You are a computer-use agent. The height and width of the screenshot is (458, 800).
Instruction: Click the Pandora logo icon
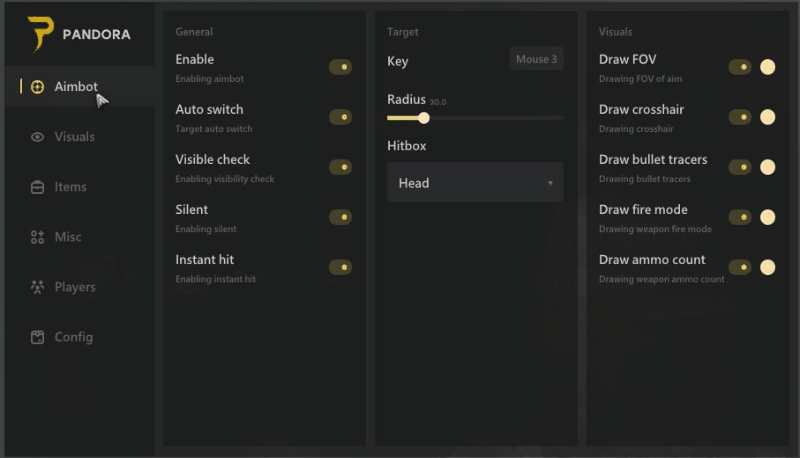pyautogui.click(x=40, y=34)
